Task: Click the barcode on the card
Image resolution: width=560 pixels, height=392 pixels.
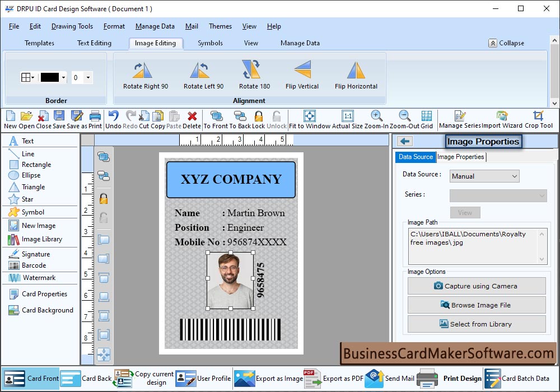Action: (x=230, y=329)
